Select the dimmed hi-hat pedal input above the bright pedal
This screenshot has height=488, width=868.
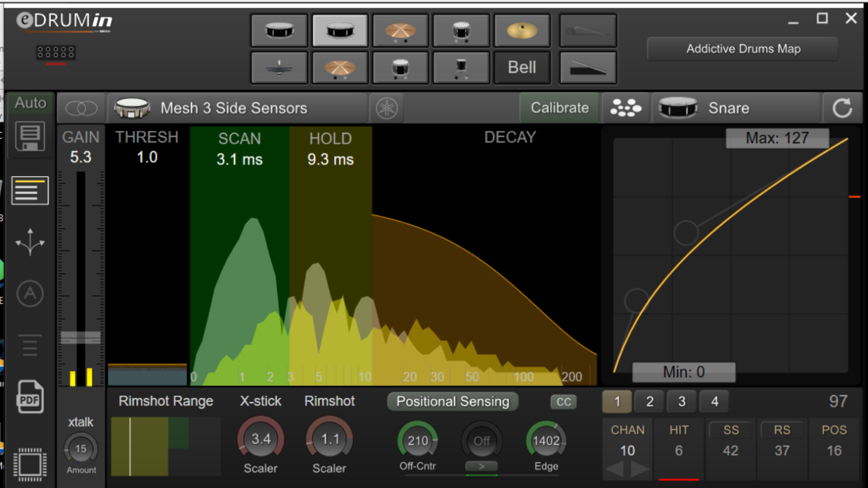click(x=588, y=30)
